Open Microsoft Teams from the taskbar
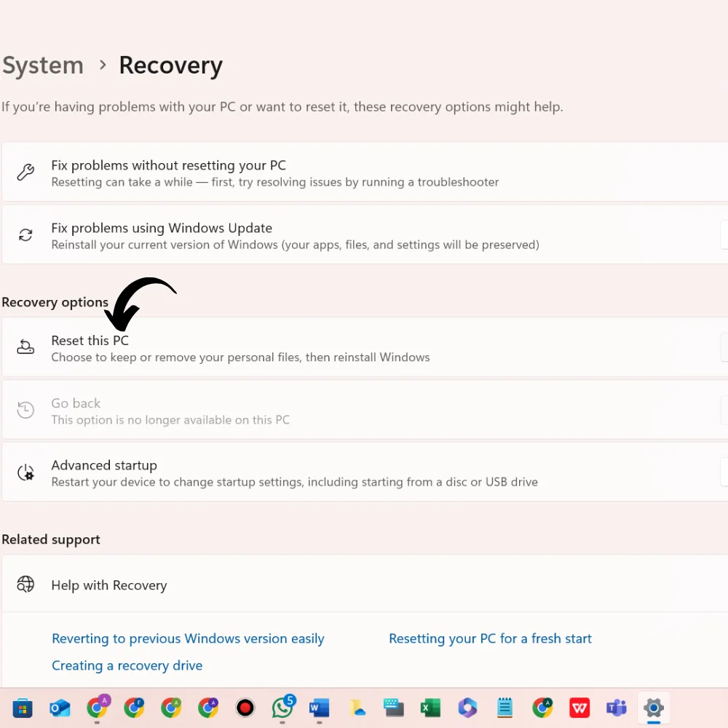 (x=617, y=708)
